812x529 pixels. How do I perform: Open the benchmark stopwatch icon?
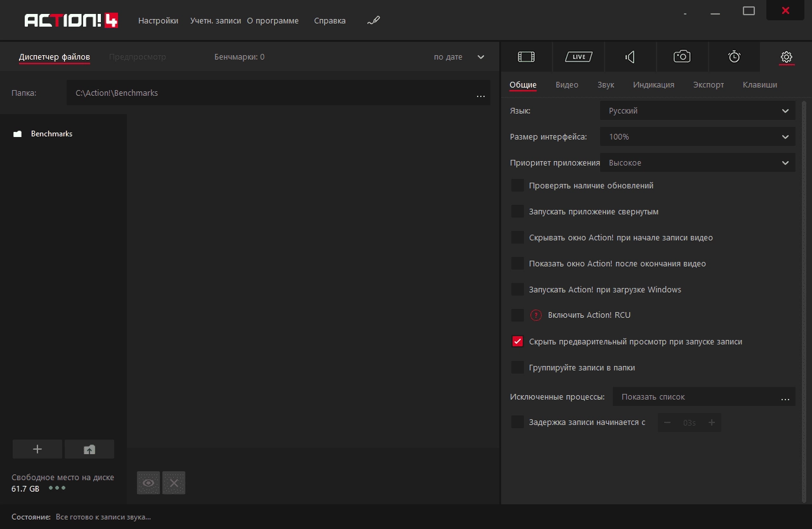(x=734, y=57)
